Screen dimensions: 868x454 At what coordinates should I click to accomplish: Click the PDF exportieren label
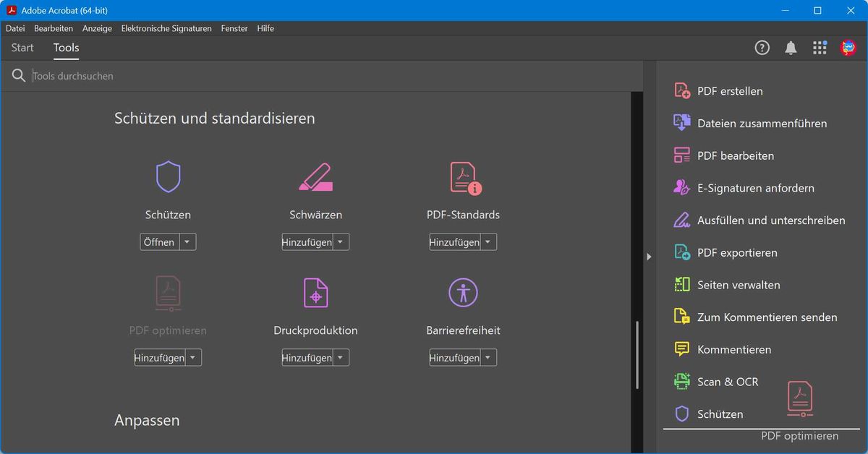pyautogui.click(x=737, y=252)
